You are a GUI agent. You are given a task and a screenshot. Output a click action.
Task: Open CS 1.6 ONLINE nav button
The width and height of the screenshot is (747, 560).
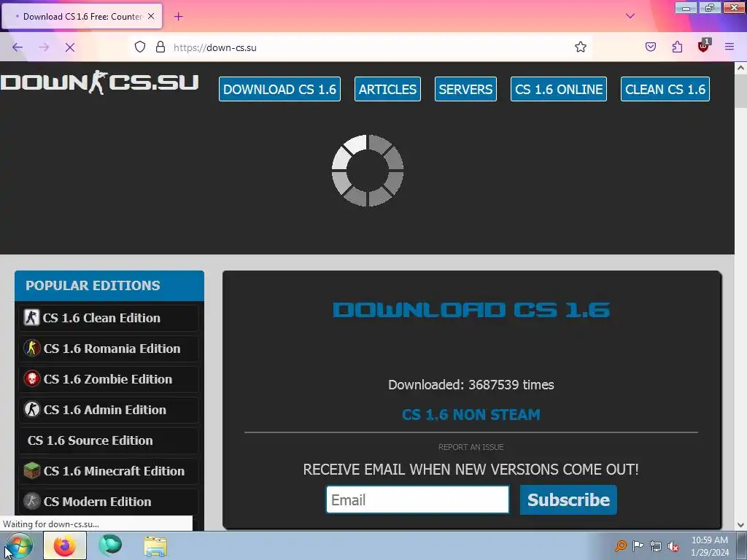point(559,89)
